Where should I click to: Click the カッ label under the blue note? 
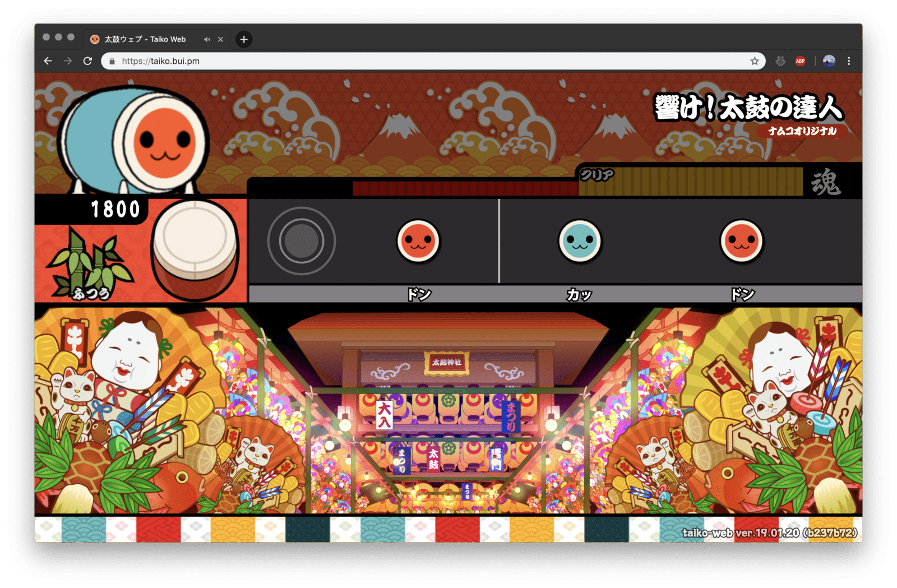579,294
